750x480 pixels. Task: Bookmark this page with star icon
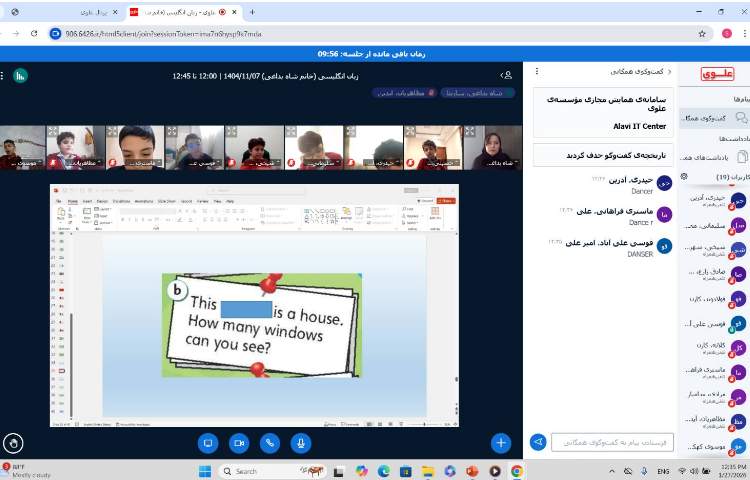point(702,33)
